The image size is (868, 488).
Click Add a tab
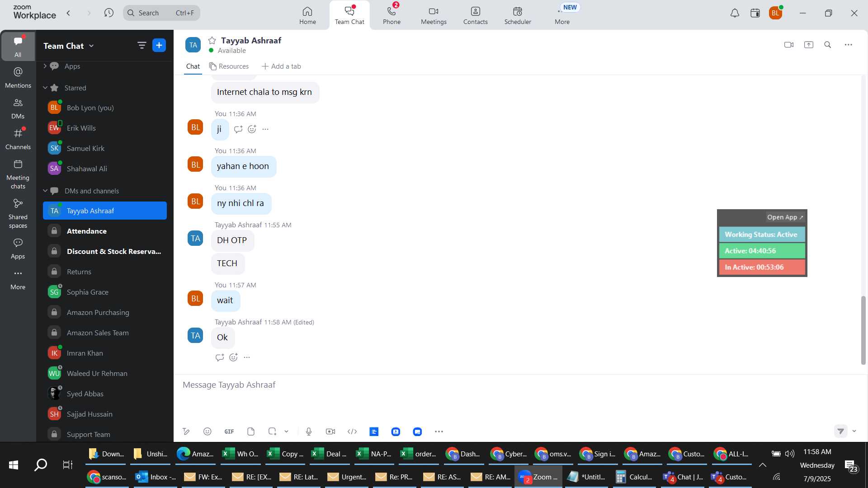[281, 66]
